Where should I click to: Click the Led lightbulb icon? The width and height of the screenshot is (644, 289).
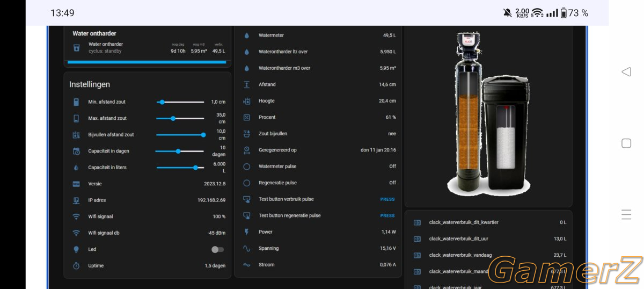(76, 249)
